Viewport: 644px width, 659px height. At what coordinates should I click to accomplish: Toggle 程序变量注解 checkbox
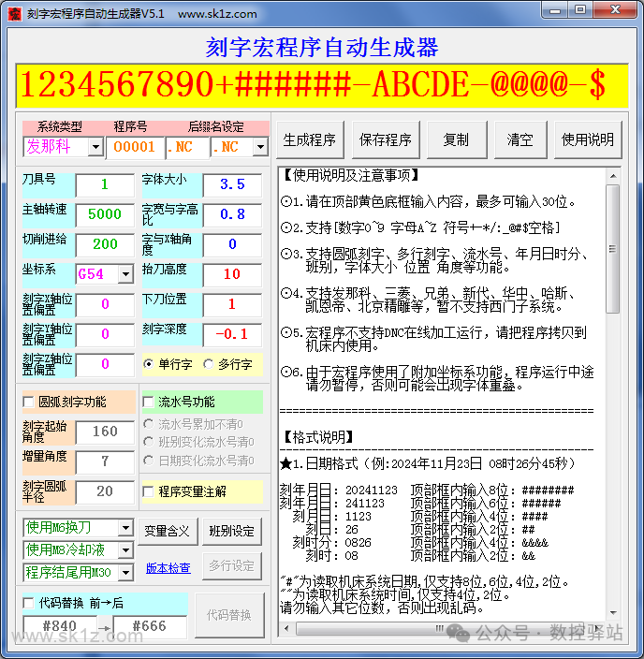(149, 491)
